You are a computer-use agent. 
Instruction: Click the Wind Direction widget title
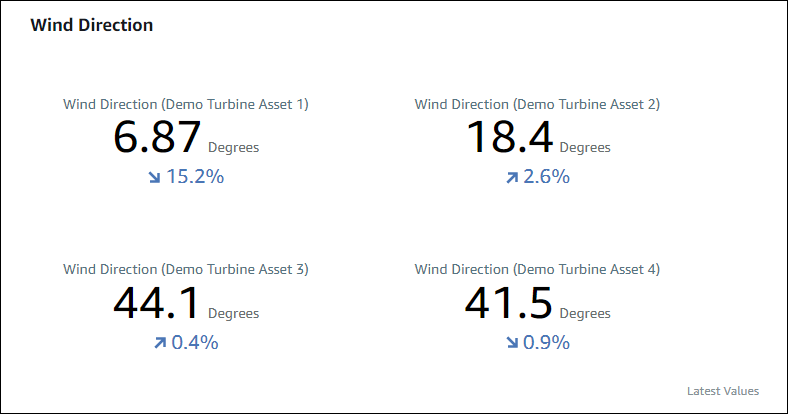(x=92, y=26)
